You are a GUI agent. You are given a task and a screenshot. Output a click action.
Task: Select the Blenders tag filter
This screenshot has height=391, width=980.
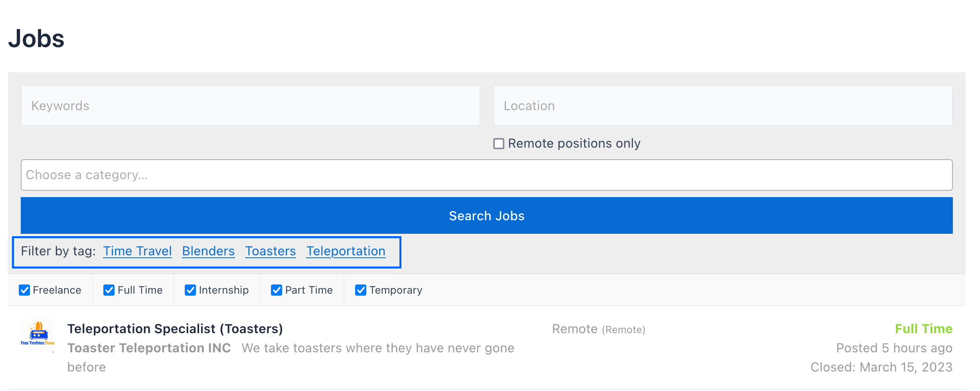point(208,251)
